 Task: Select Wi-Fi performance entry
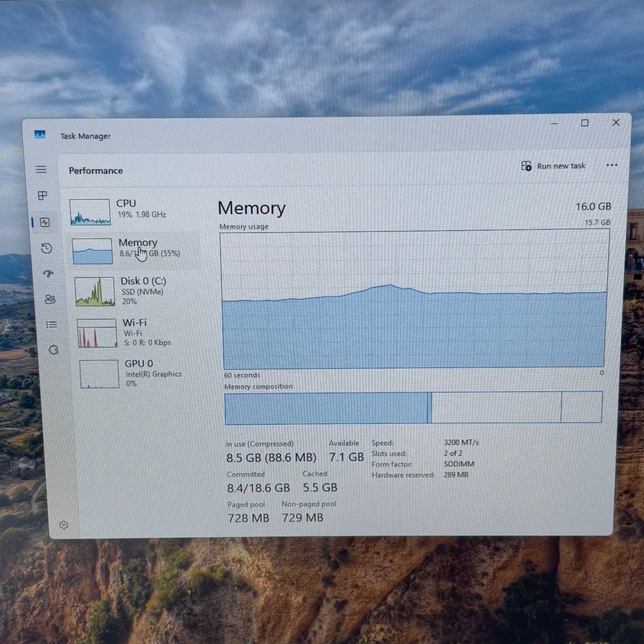[147, 332]
